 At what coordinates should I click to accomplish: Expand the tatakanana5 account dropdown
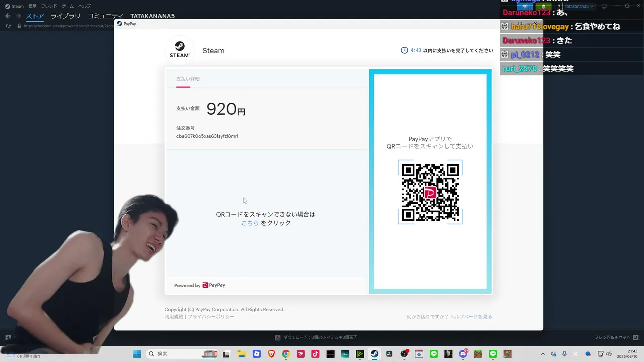tap(579, 6)
